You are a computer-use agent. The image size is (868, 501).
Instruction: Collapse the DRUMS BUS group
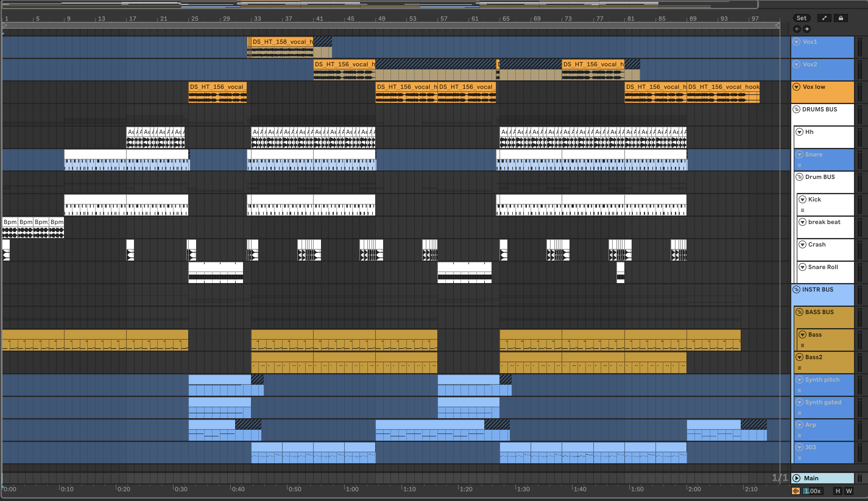(796, 109)
